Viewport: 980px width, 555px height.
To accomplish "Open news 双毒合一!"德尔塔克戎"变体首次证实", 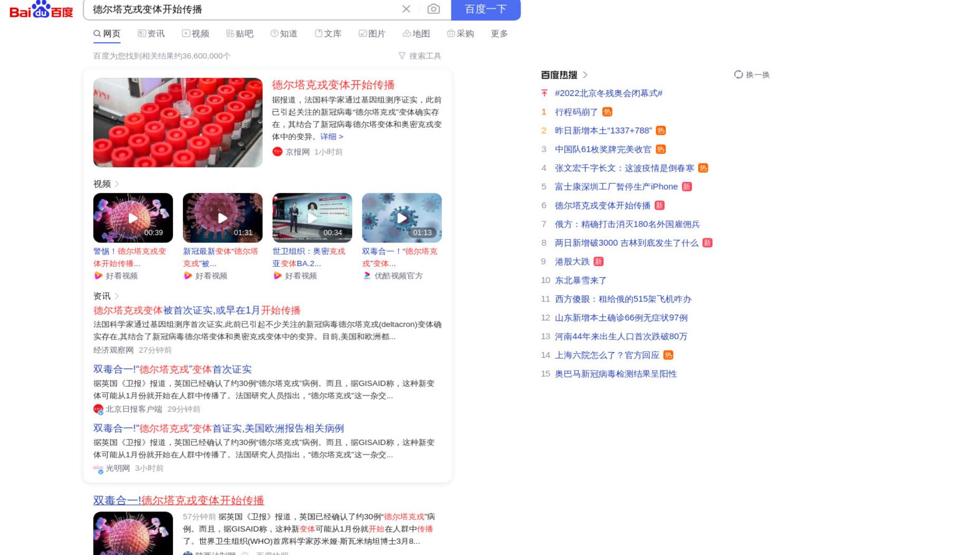I will tap(172, 369).
